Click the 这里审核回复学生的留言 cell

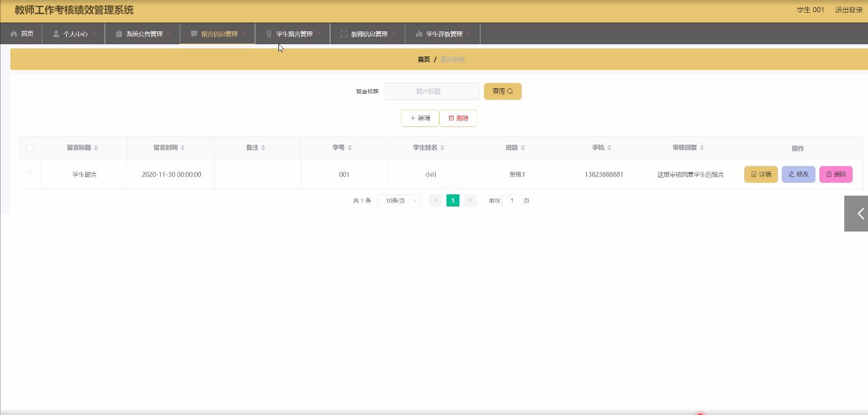[690, 174]
